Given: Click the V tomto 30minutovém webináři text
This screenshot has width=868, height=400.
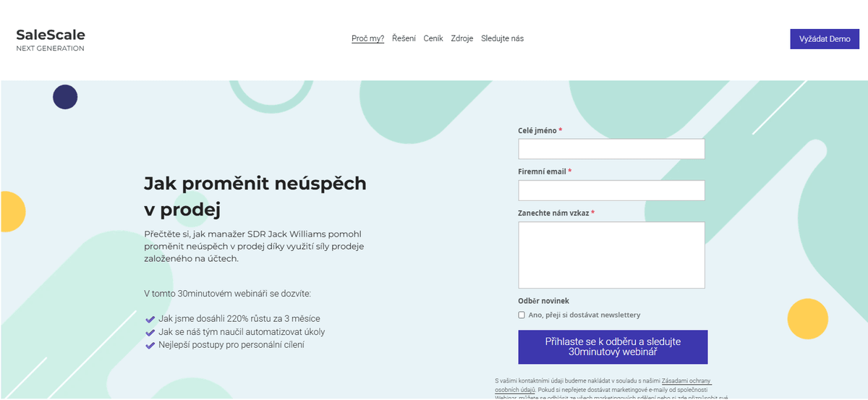Looking at the screenshot, I should tap(227, 294).
